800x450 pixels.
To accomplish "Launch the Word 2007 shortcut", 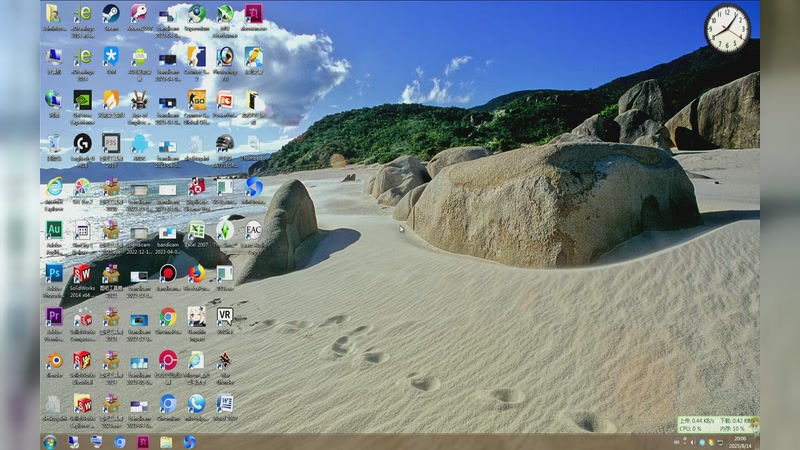I will tap(225, 404).
